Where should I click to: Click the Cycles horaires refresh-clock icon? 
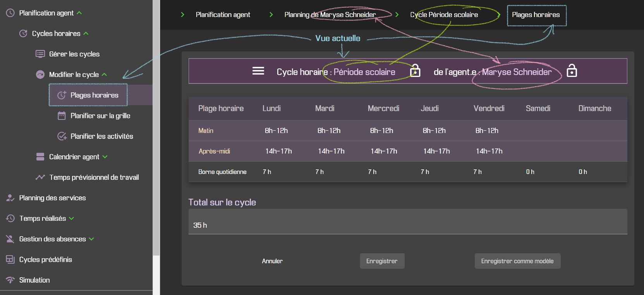point(23,34)
